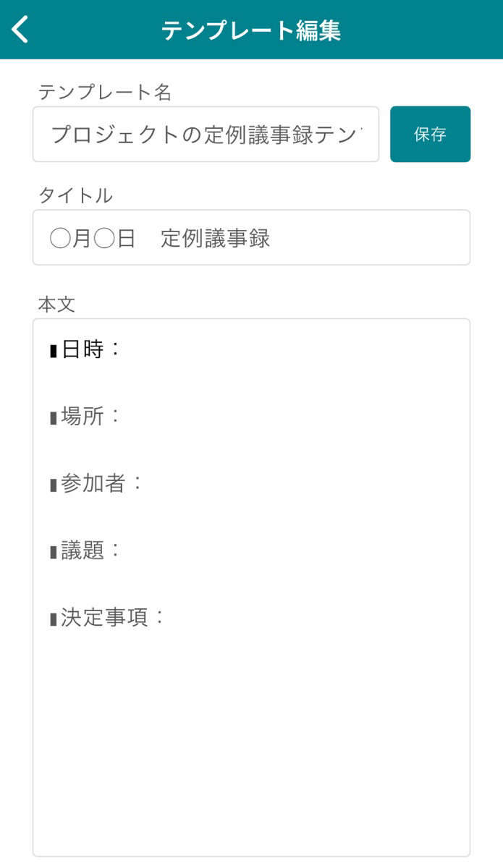The image size is (503, 868).
Task: Place cursor on the 日時: line
Action: pos(91,349)
